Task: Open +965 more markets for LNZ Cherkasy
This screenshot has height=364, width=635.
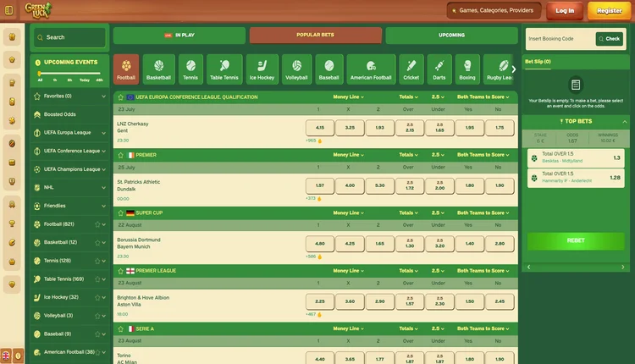Action: click(314, 141)
